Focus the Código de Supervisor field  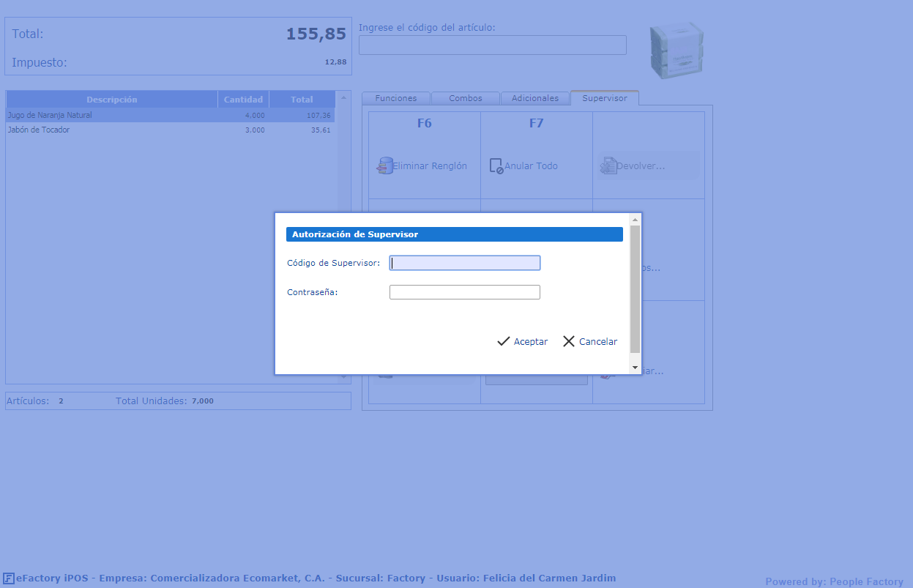tap(465, 263)
